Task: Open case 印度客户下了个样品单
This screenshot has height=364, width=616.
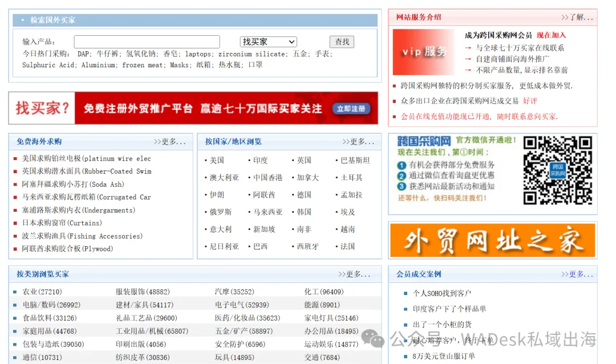Action: coord(449,309)
